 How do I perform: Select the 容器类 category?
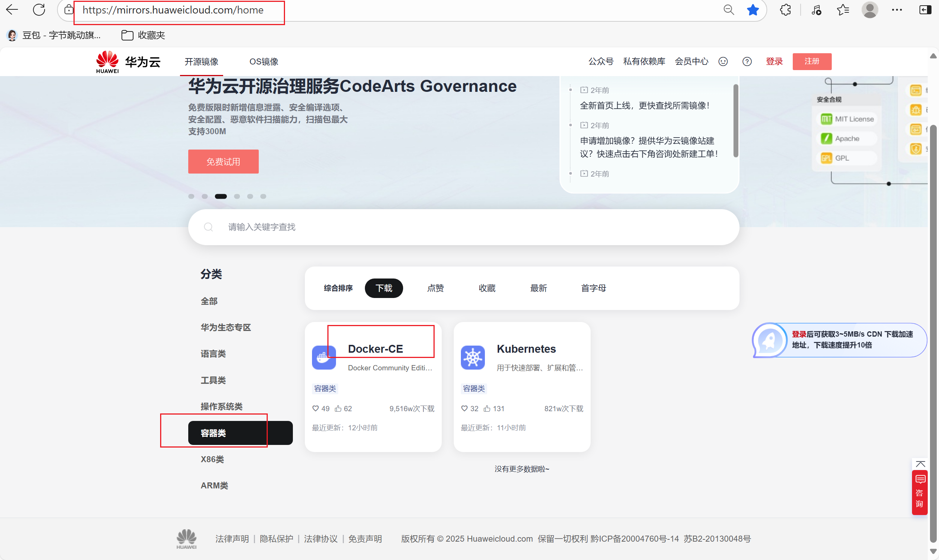pyautogui.click(x=240, y=433)
